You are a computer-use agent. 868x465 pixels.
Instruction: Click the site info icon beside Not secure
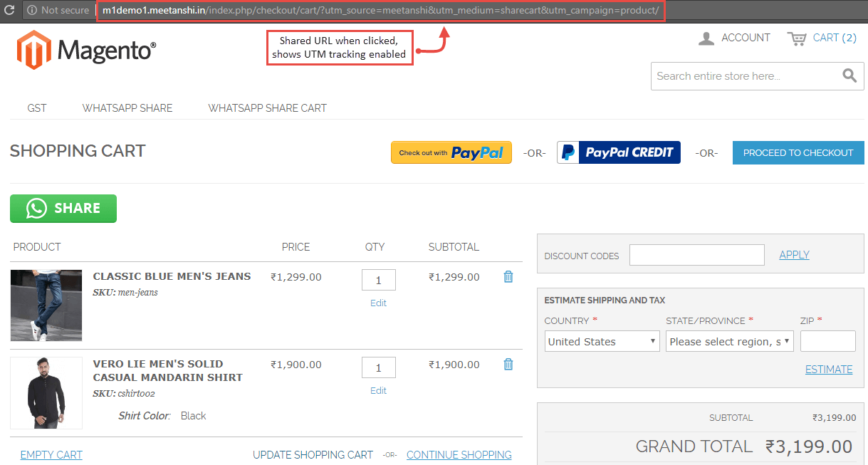[32, 11]
